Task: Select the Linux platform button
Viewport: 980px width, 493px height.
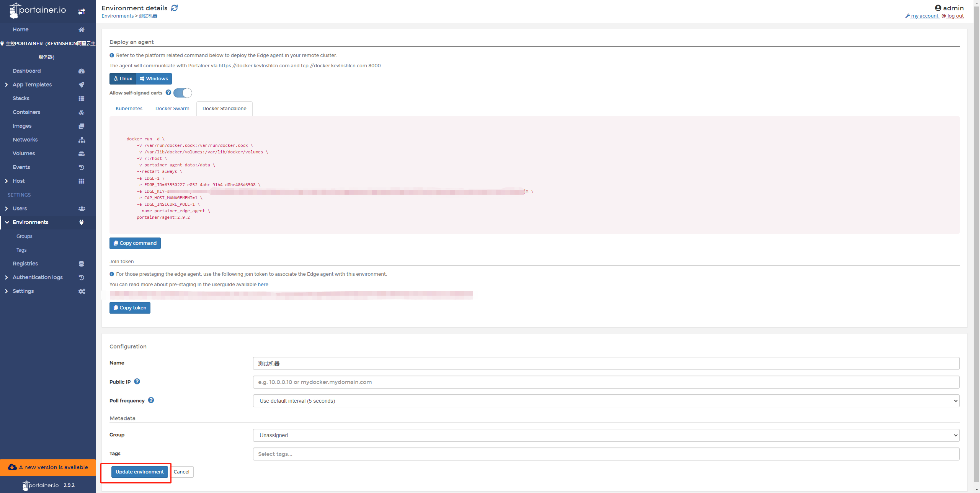Action: (123, 79)
